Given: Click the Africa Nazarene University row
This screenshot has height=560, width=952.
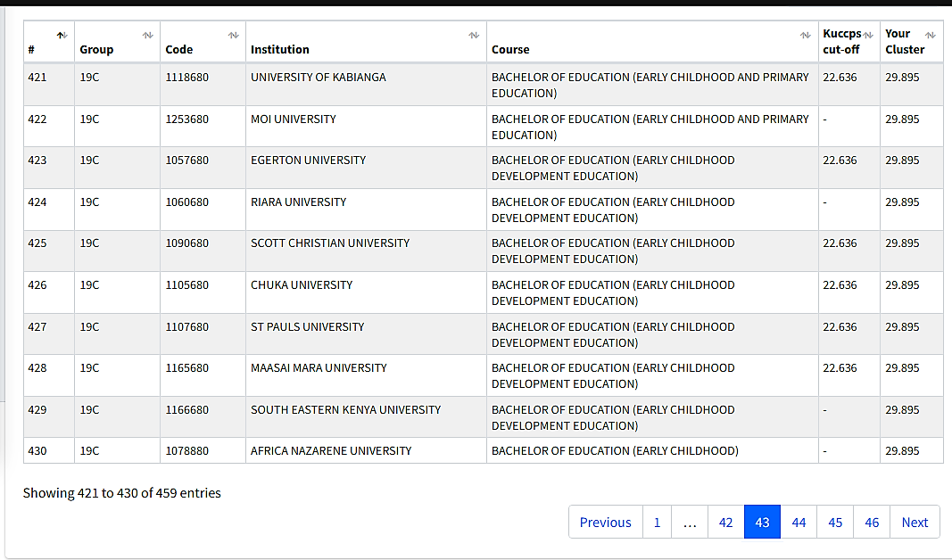Looking at the screenshot, I should (331, 451).
